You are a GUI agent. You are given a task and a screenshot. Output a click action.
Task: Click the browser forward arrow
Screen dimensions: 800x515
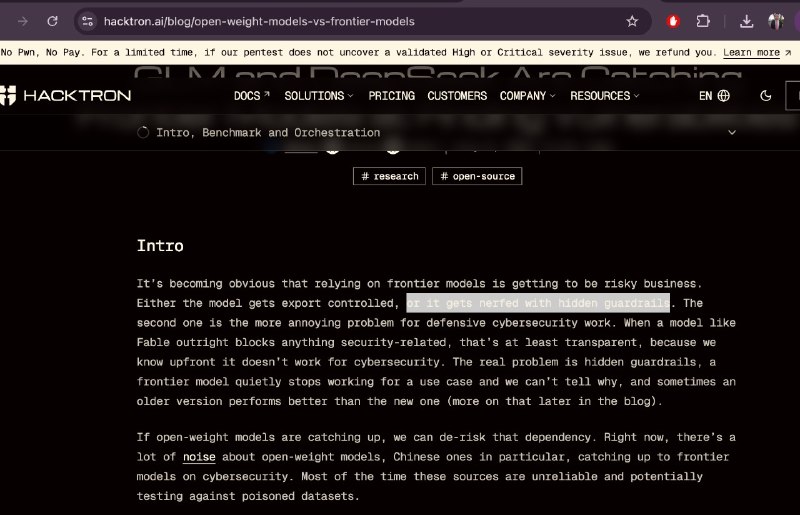tap(23, 21)
